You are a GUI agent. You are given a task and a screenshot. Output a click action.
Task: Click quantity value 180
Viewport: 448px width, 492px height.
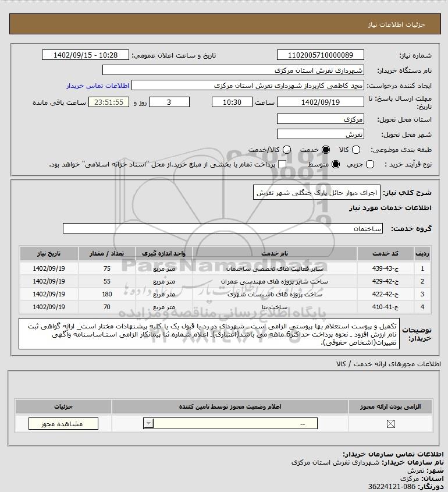click(x=107, y=294)
